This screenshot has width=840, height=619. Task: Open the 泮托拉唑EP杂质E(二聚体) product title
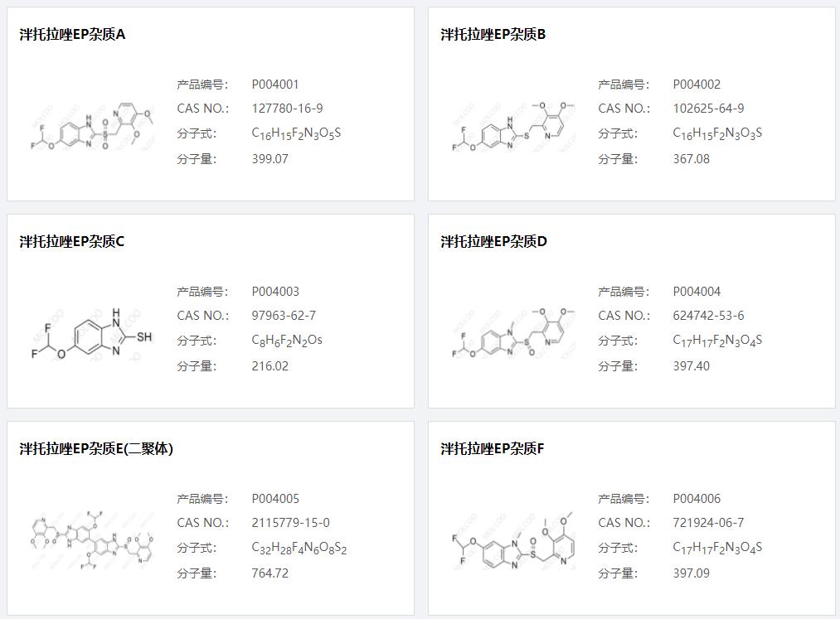tap(97, 449)
